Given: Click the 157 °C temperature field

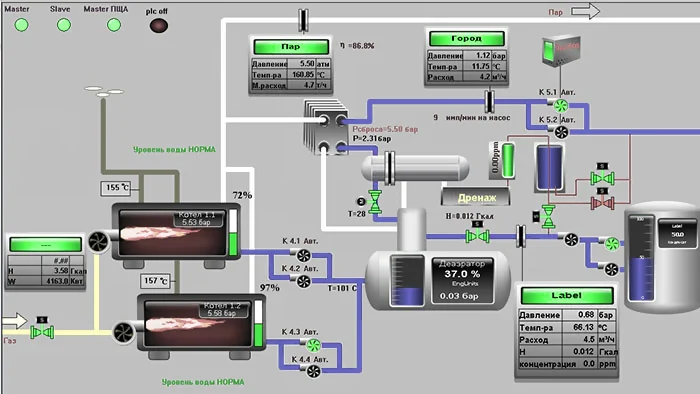Looking at the screenshot, I should point(156,281).
